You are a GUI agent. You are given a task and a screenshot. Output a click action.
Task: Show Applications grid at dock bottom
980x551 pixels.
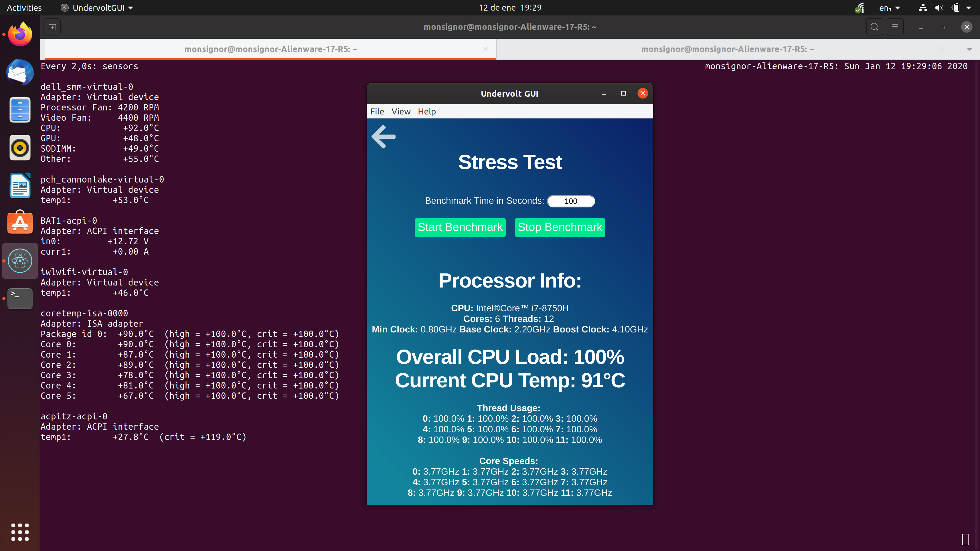(20, 532)
